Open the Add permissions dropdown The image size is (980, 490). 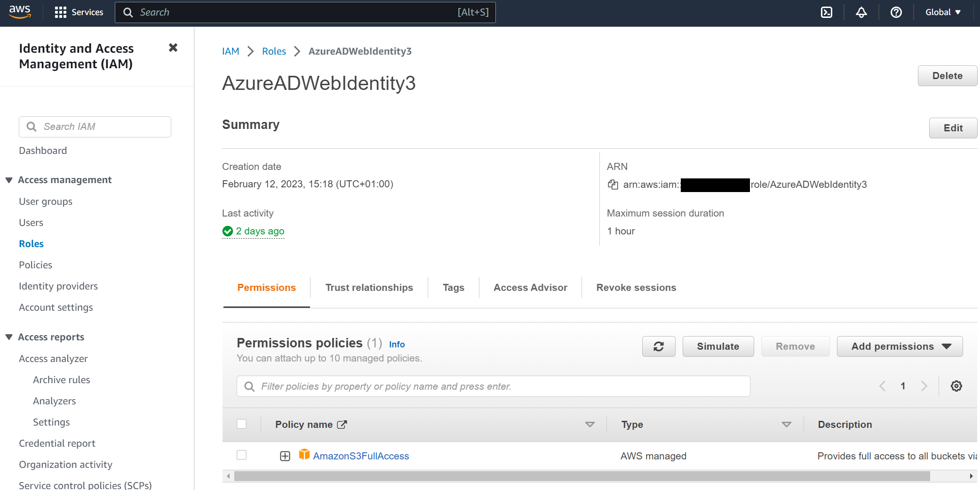pos(900,346)
